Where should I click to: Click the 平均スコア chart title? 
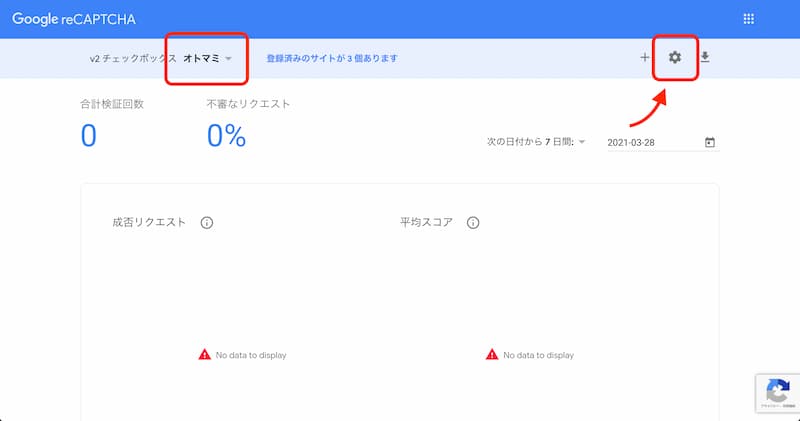coord(427,222)
